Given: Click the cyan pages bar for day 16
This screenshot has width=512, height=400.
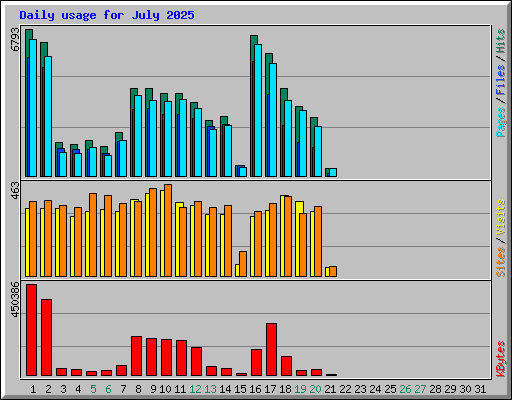Looking at the screenshot, I should point(258,111).
